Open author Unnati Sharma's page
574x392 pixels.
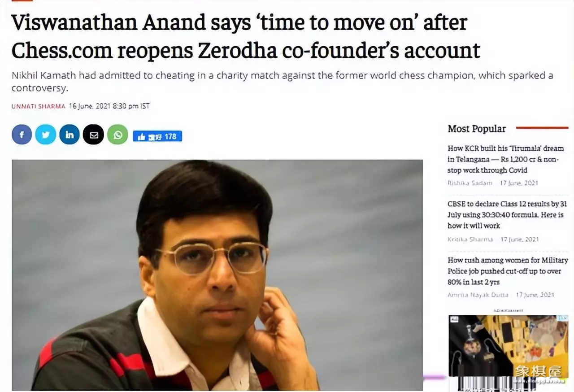[39, 106]
